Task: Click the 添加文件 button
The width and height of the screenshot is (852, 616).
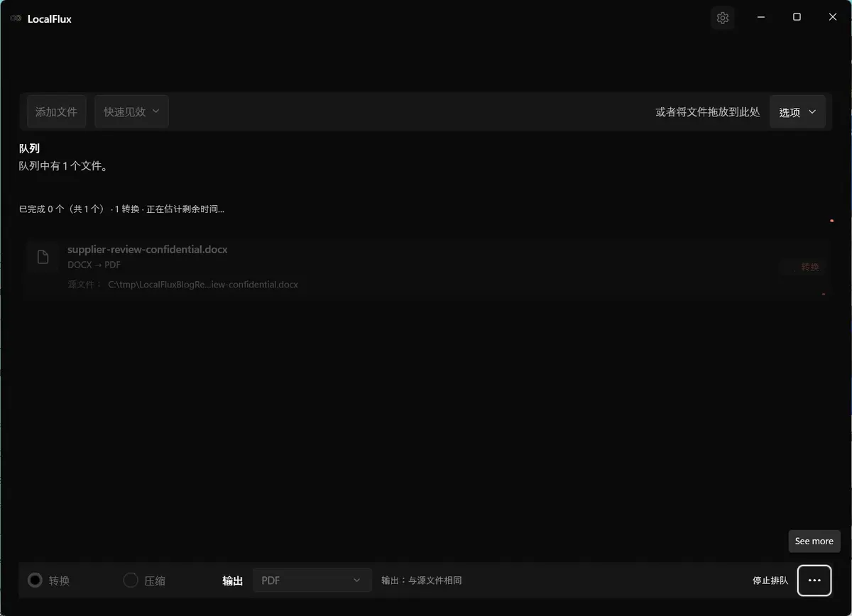Action: 56,112
